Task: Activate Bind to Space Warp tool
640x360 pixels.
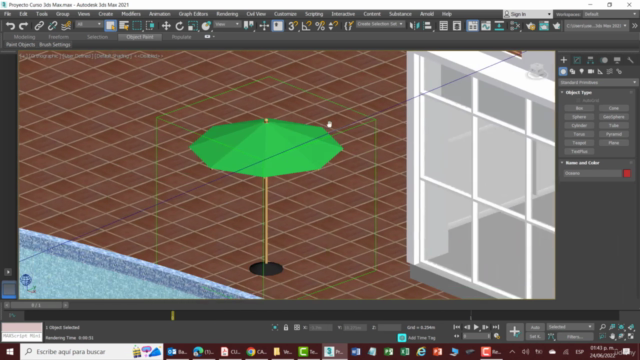Action: [x=66, y=26]
